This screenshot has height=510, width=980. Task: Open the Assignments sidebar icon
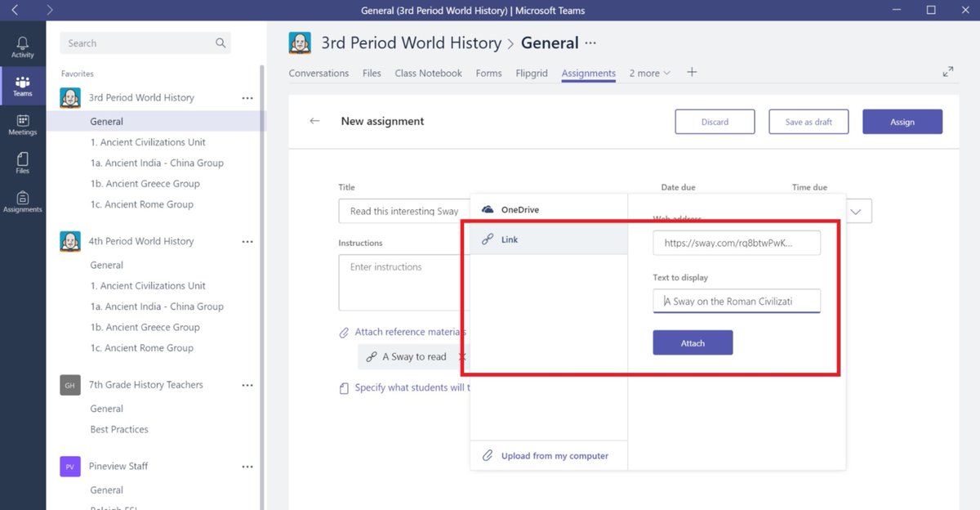click(22, 201)
